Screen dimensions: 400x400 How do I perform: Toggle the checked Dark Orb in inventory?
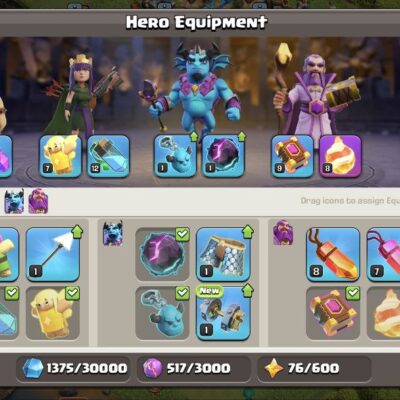pyautogui.click(x=162, y=255)
